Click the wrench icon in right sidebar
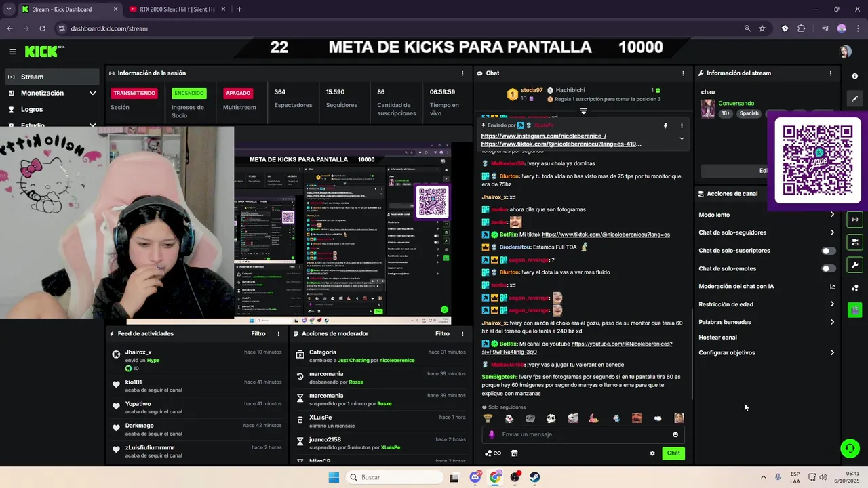The image size is (868, 488). click(854, 265)
